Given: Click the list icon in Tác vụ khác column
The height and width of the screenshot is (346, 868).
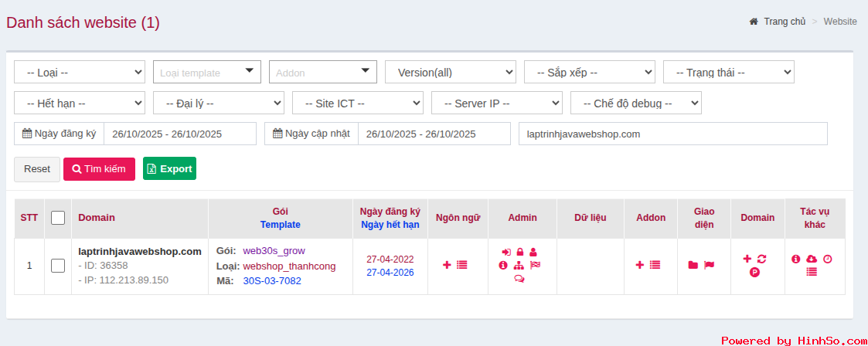Looking at the screenshot, I should tap(812, 272).
